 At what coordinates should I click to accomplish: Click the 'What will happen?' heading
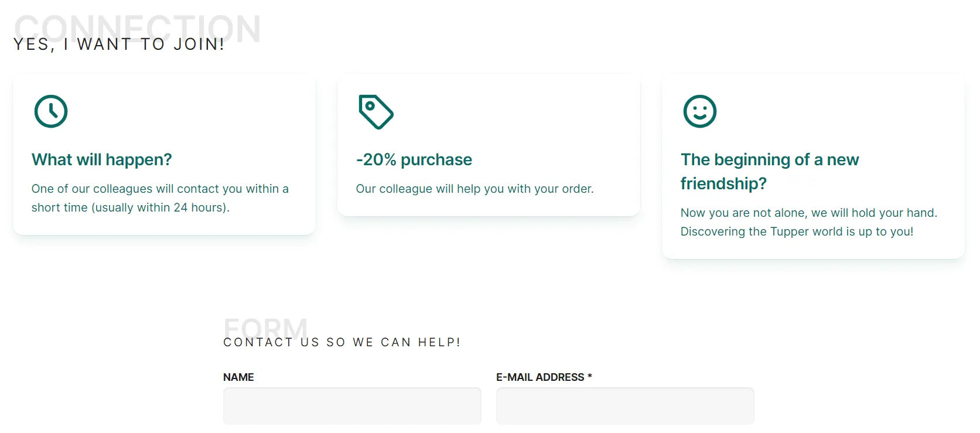[x=102, y=159]
